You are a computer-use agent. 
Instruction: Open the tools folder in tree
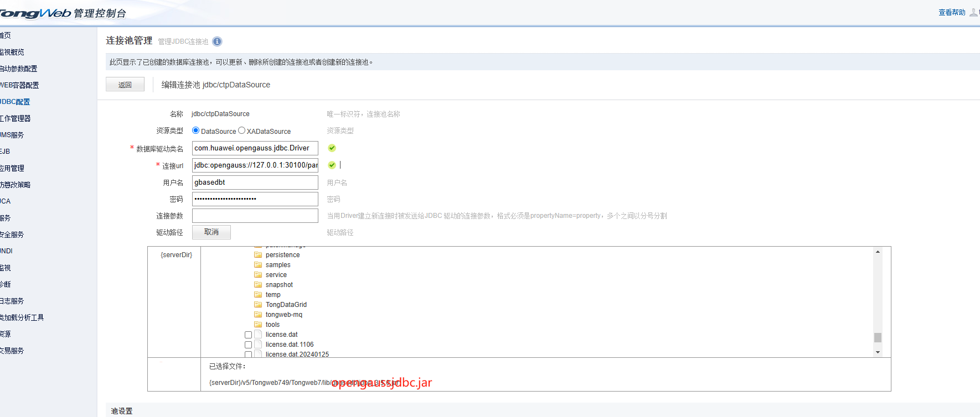272,325
